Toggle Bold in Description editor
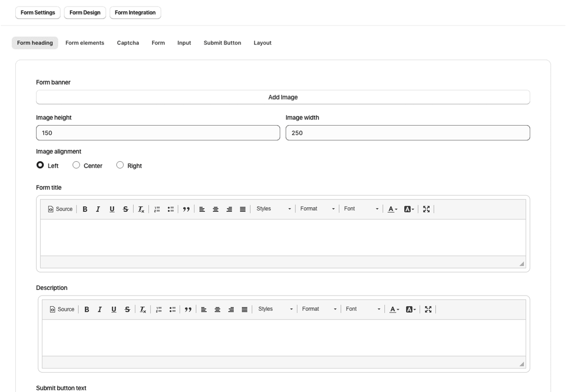The height and width of the screenshot is (392, 569). (x=87, y=309)
